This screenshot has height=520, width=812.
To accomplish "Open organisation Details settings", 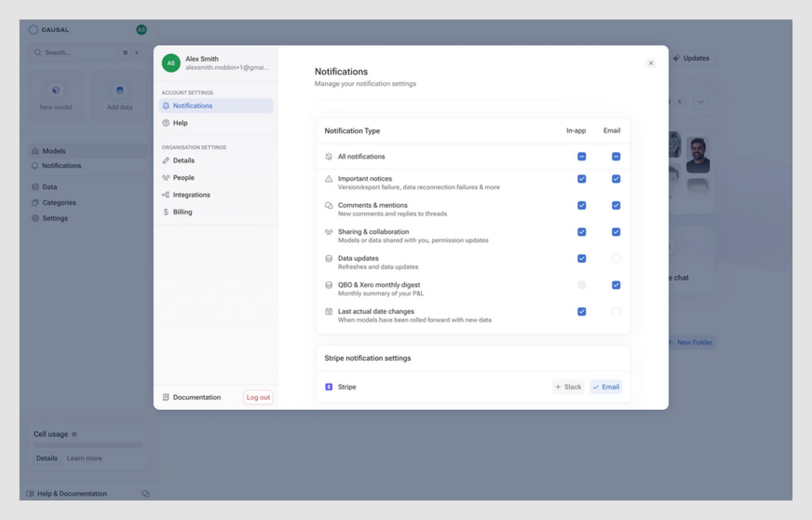I will pyautogui.click(x=216, y=160).
